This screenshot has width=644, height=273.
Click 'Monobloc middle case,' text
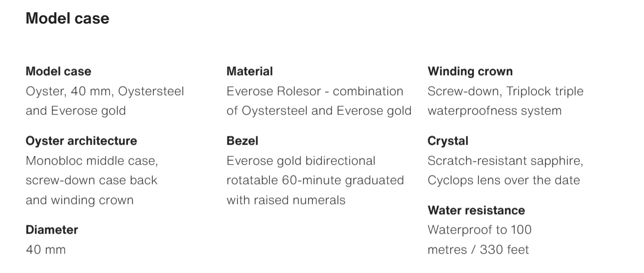92,161
